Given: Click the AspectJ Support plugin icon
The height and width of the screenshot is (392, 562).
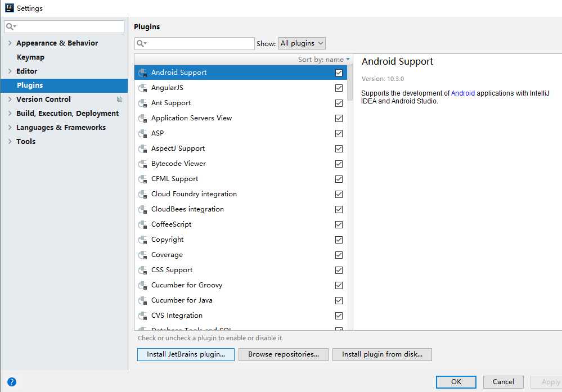Looking at the screenshot, I should pyautogui.click(x=143, y=148).
